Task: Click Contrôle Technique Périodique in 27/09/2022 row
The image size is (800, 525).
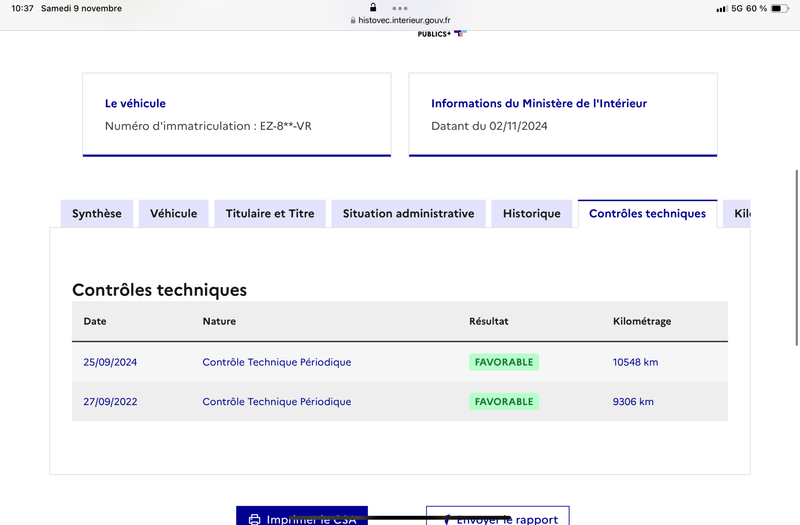Action: pyautogui.click(x=277, y=402)
